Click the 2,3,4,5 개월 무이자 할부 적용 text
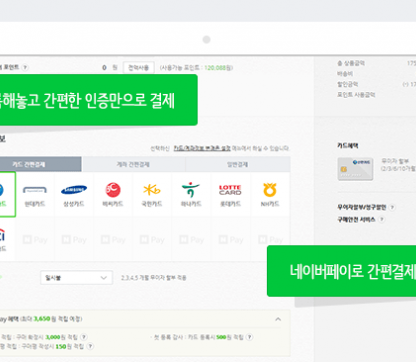416x362 pixels. tap(154, 278)
